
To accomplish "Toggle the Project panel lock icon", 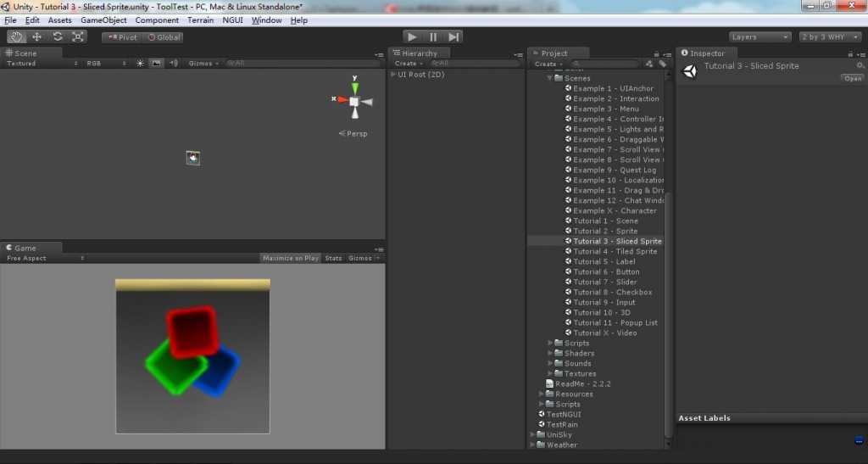I will tap(657, 54).
